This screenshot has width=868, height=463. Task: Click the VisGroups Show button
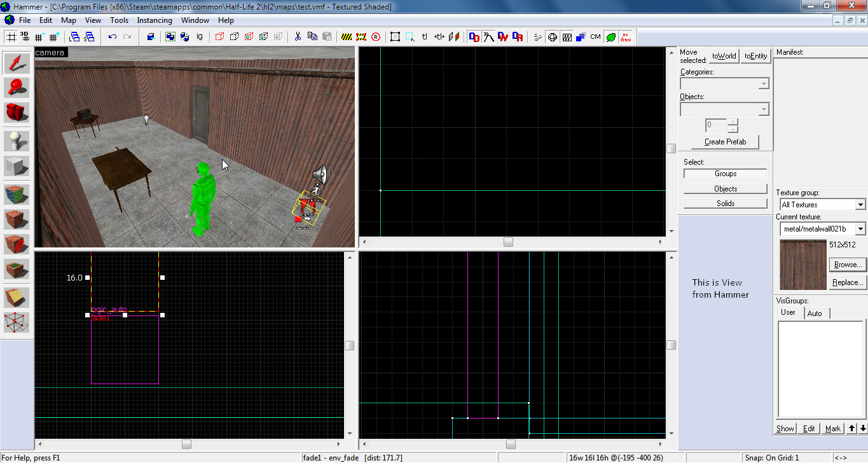click(x=785, y=429)
